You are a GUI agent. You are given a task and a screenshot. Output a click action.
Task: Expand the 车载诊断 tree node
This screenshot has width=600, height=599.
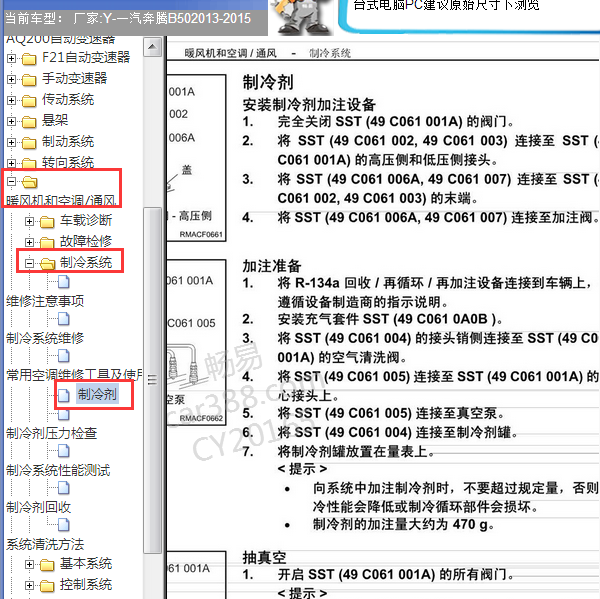[x=29, y=221]
